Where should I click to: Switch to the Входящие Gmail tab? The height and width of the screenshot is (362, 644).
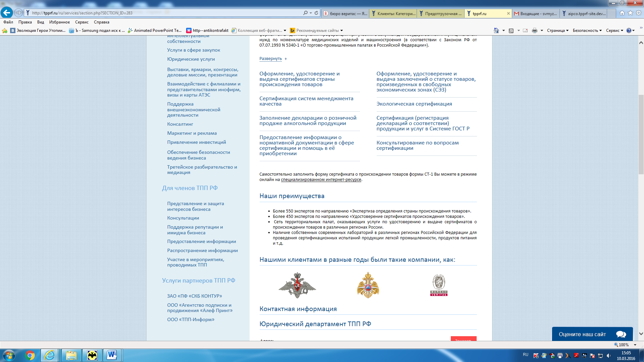coord(536,13)
